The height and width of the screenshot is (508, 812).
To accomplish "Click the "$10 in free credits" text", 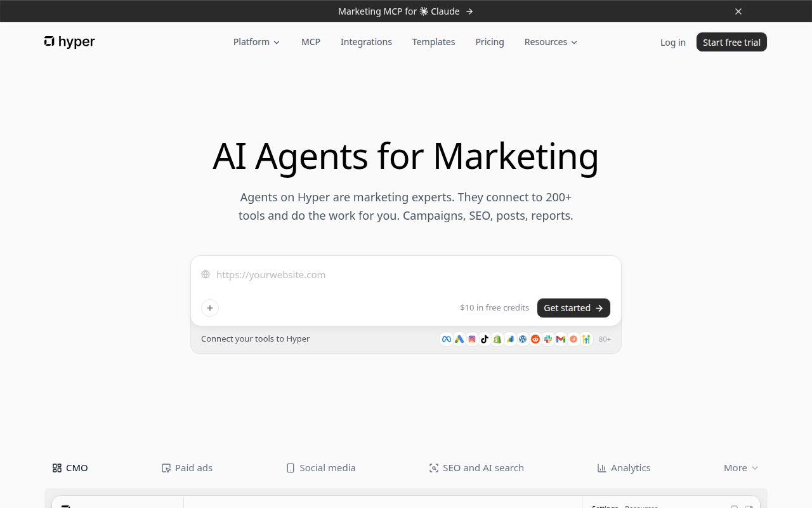I will click(x=495, y=308).
